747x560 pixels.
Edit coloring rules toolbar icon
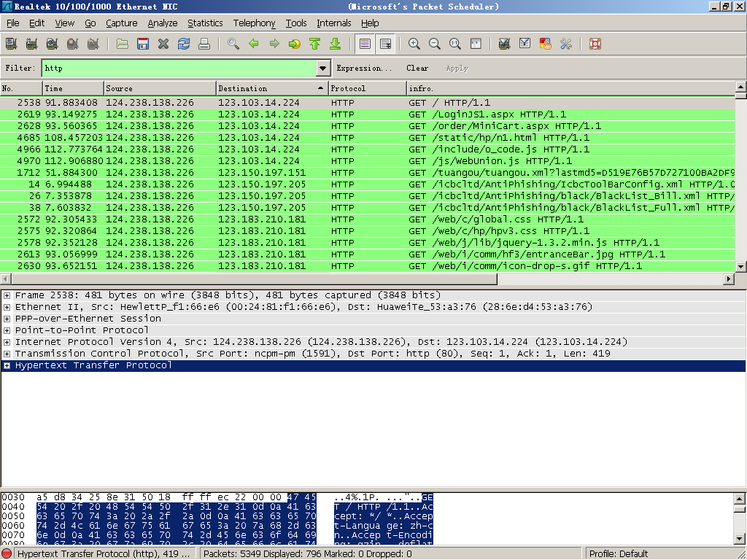pyautogui.click(x=546, y=44)
